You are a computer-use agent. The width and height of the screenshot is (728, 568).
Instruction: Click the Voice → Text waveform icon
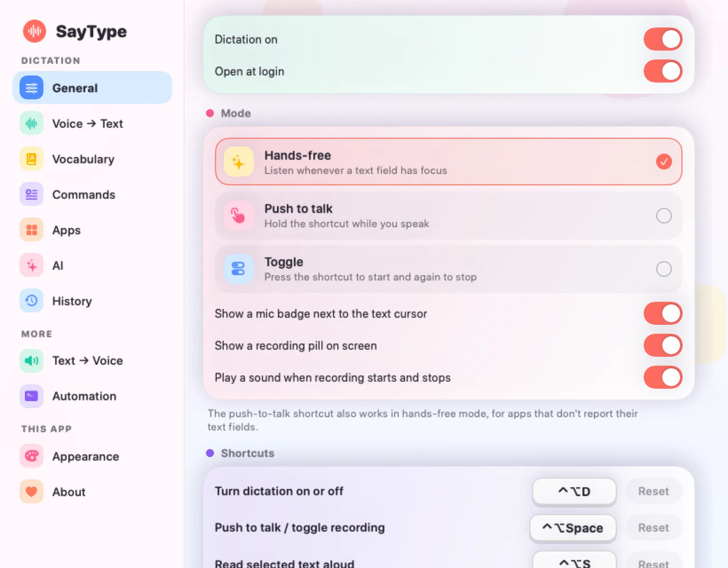pyautogui.click(x=32, y=123)
